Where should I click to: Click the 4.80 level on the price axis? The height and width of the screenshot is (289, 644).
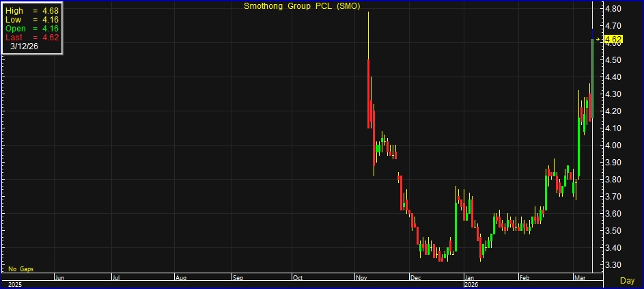click(613, 9)
